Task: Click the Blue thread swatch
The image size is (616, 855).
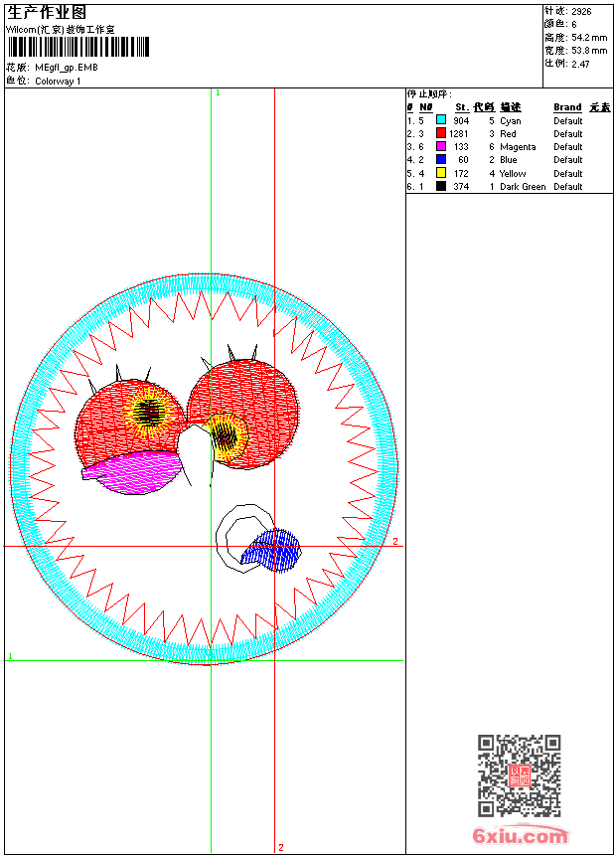Action: (441, 159)
